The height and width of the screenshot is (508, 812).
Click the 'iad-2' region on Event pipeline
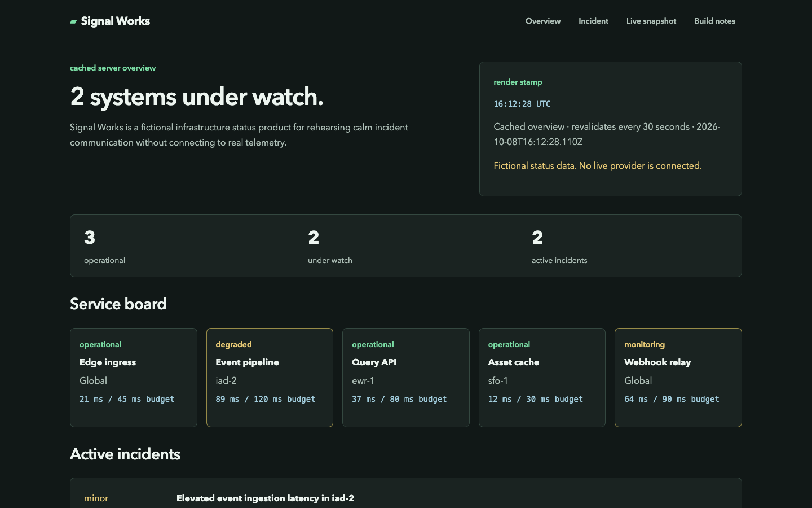tap(226, 380)
